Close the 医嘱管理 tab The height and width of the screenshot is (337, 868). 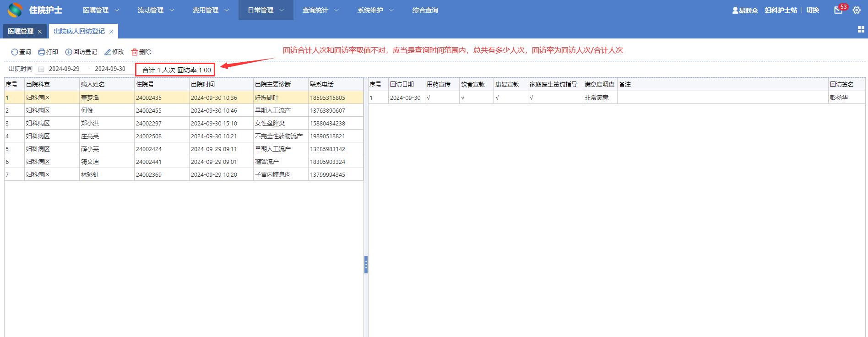[40, 32]
